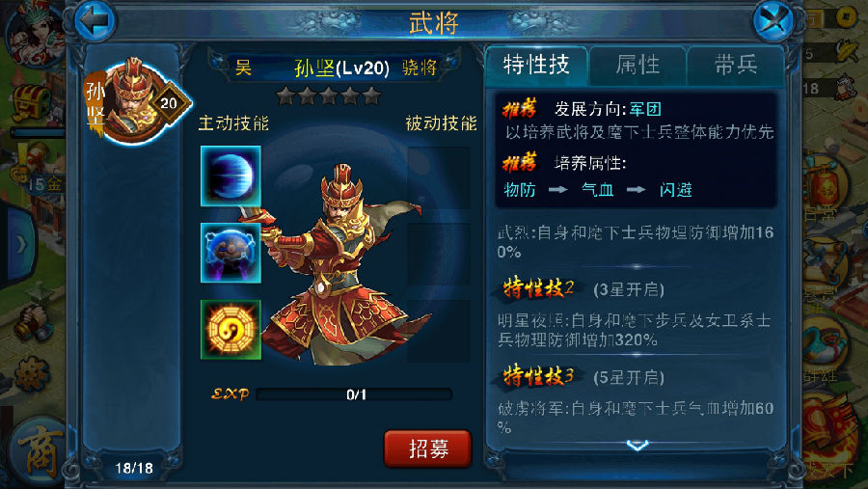Click the five-star rating row

(329, 95)
